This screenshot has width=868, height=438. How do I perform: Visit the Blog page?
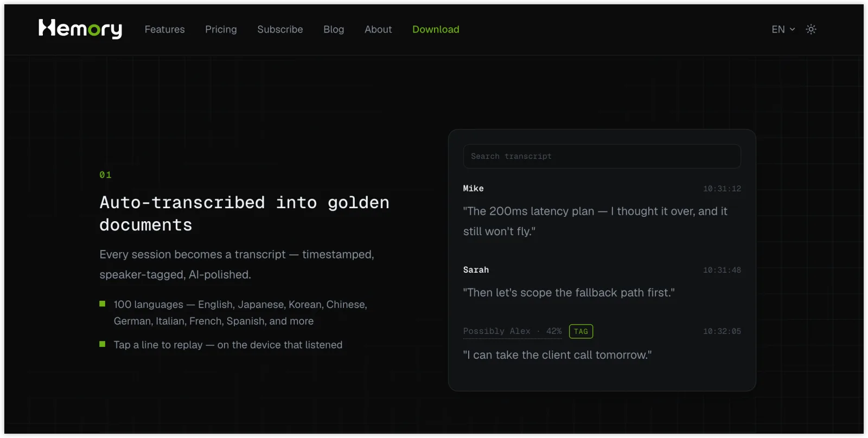334,29
